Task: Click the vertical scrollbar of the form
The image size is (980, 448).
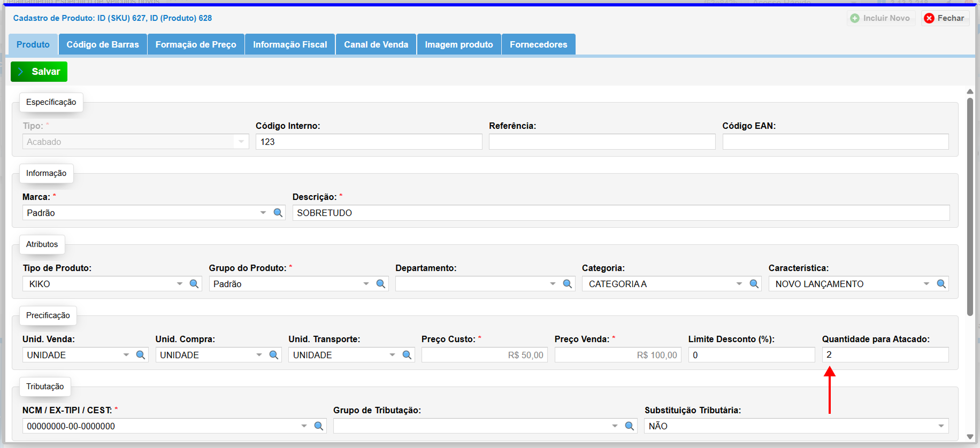Action: (970, 208)
